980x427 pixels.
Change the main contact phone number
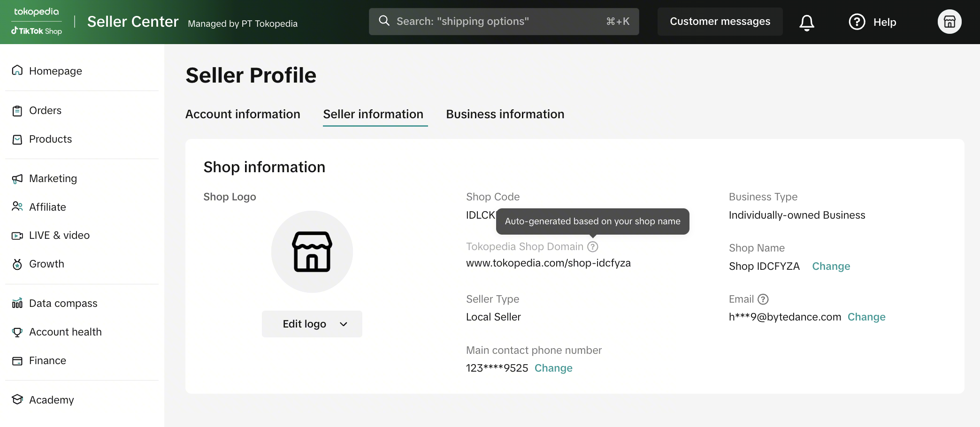(553, 368)
